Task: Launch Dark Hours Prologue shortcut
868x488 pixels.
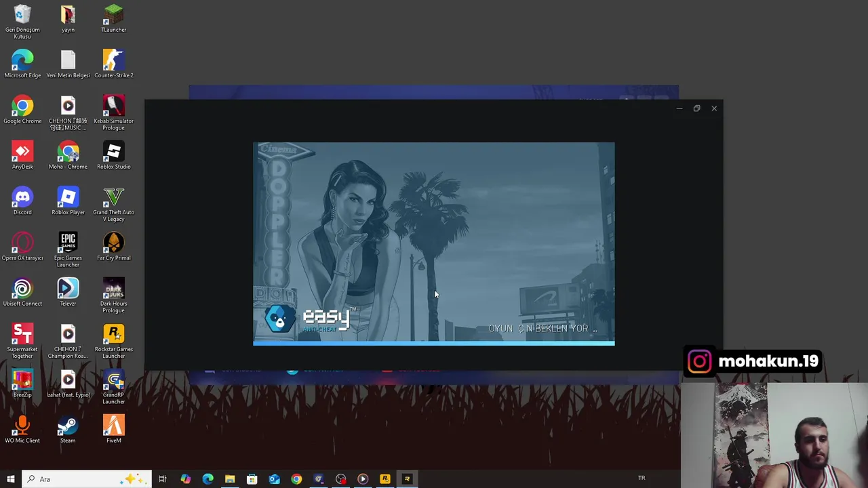Action: 113,295
